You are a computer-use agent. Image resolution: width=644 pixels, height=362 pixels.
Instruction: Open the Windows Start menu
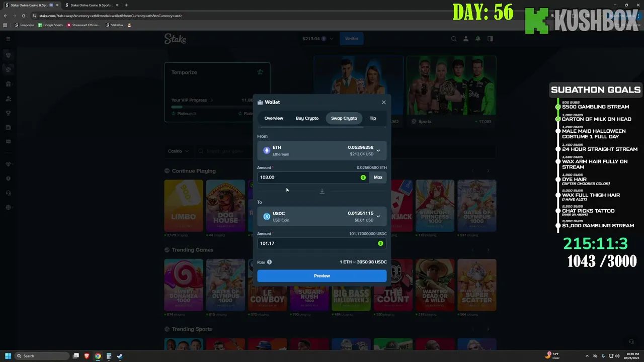[8, 356]
